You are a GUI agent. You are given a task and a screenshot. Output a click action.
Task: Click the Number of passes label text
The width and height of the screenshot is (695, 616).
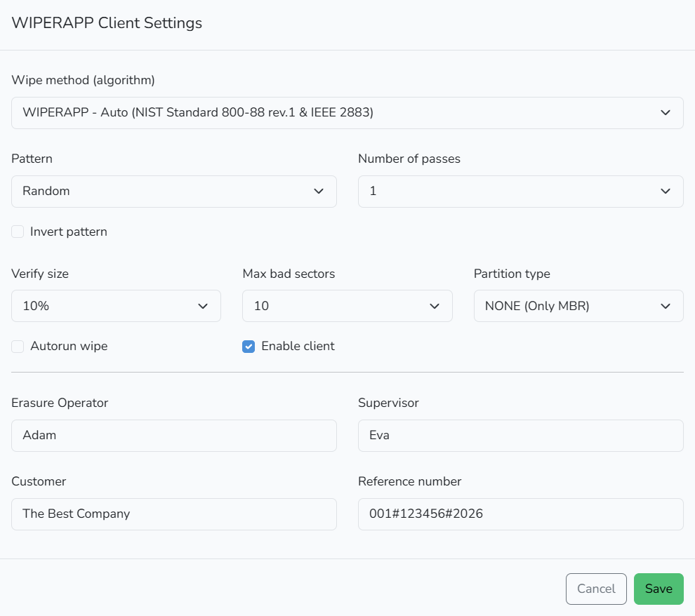409,159
